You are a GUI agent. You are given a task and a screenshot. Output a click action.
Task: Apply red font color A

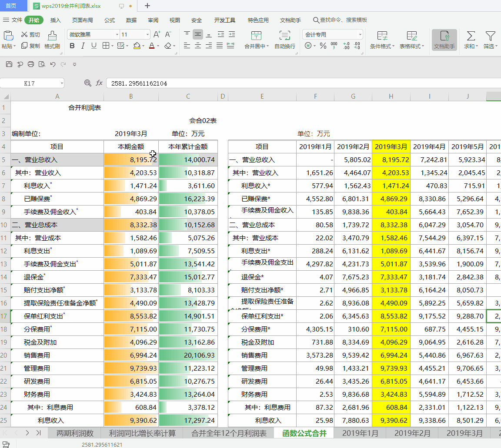coord(152,46)
